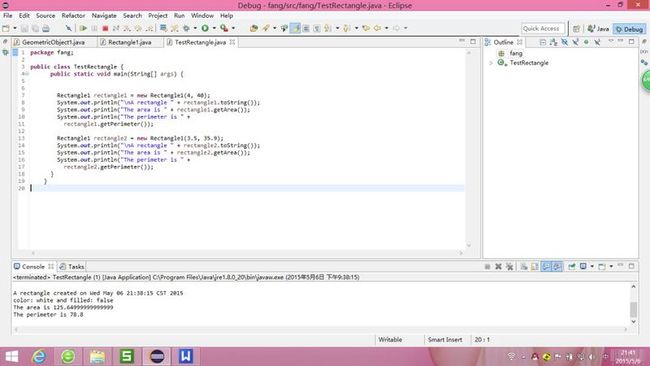Click Open Console icon

click(602, 266)
